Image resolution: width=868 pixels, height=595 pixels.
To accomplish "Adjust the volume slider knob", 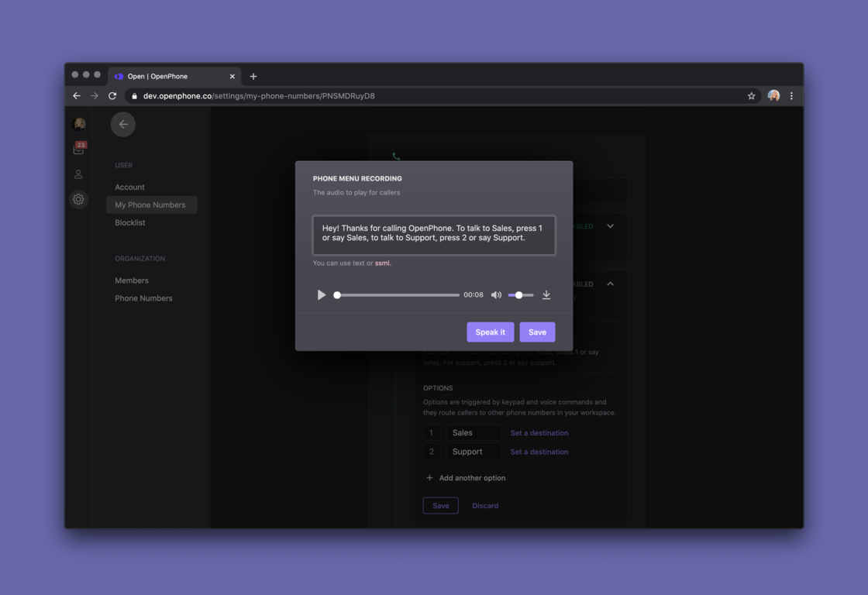I will [518, 295].
